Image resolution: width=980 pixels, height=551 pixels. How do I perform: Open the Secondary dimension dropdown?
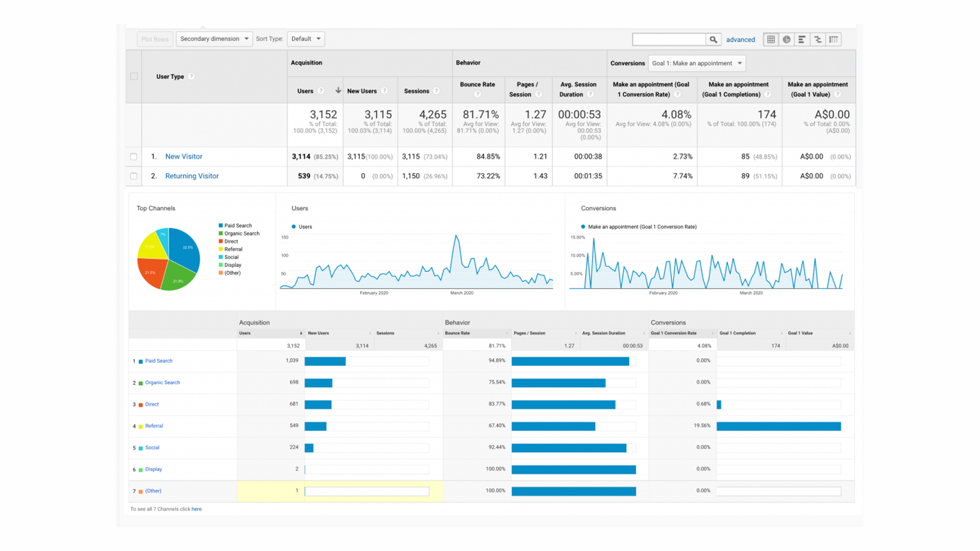click(214, 39)
